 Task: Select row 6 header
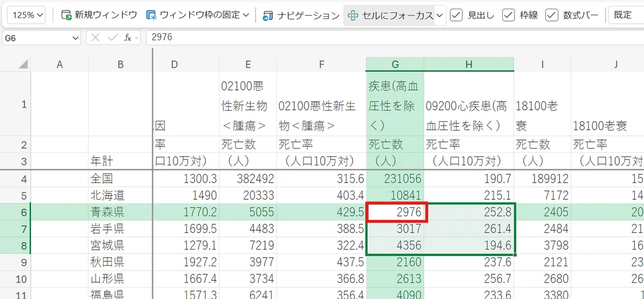click(15, 212)
